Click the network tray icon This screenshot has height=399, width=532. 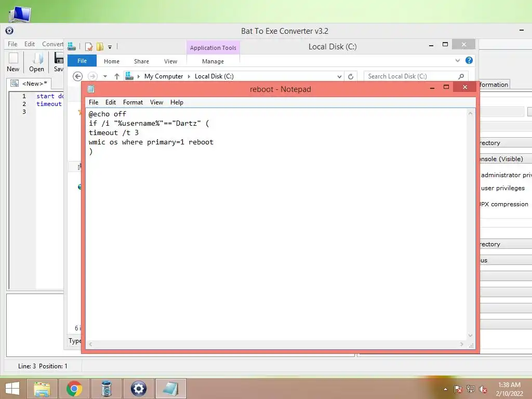[471, 389]
